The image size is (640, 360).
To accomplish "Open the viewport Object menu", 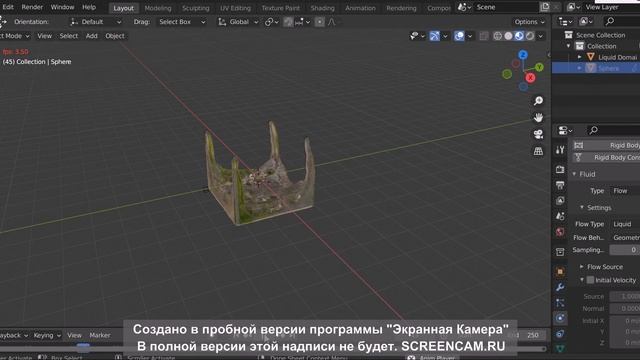I will pyautogui.click(x=115, y=36).
